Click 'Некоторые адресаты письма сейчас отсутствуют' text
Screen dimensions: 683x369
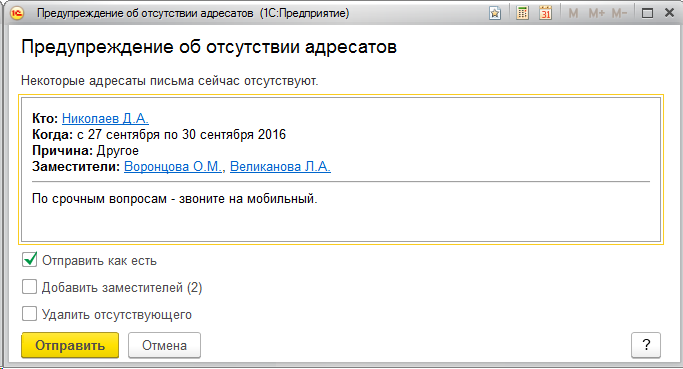click(x=169, y=81)
